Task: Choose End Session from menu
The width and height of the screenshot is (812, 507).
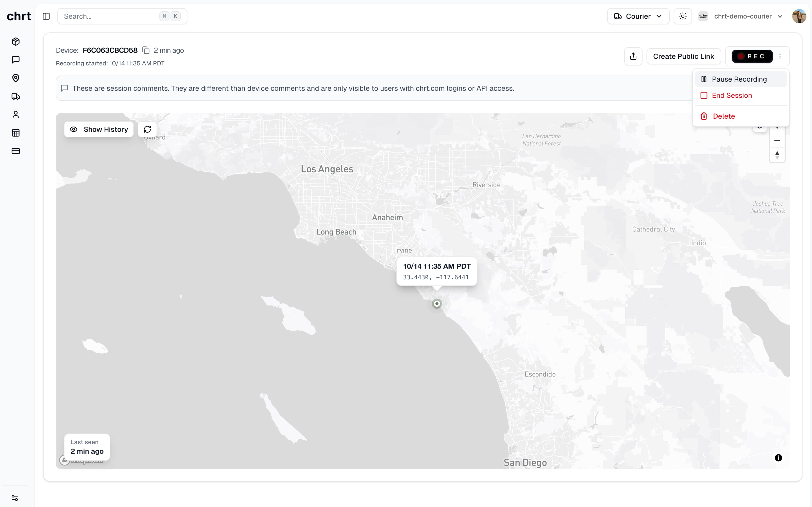Action: coord(732,96)
